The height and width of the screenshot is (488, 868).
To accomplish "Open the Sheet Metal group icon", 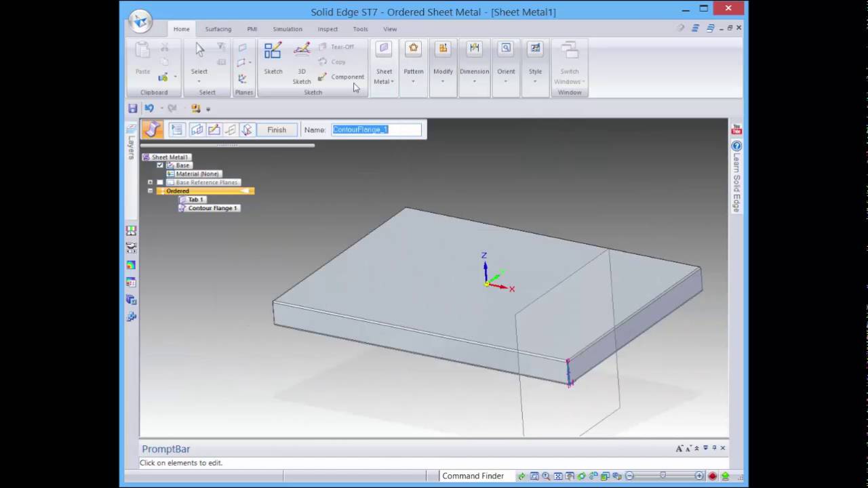I will point(384,49).
